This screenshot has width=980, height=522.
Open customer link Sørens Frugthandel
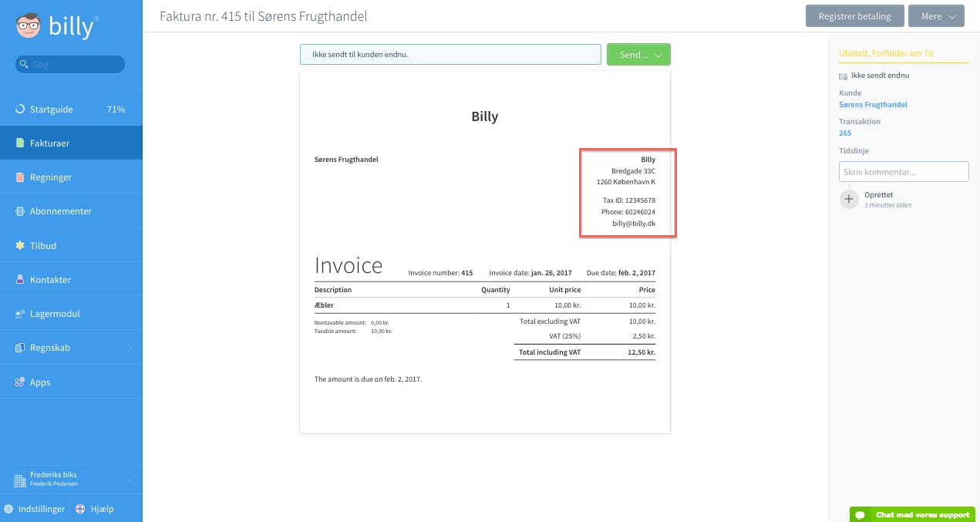click(873, 104)
